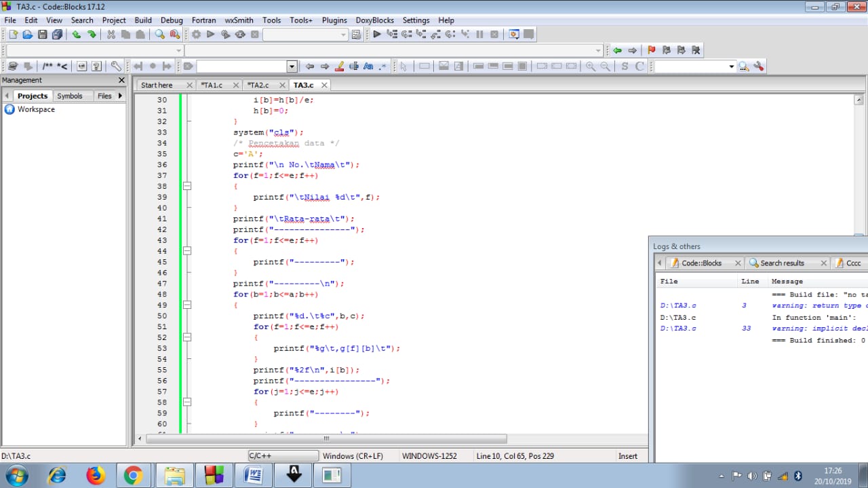Viewport: 868px width, 488px height.
Task: Open the Plugins menu
Action: (334, 20)
